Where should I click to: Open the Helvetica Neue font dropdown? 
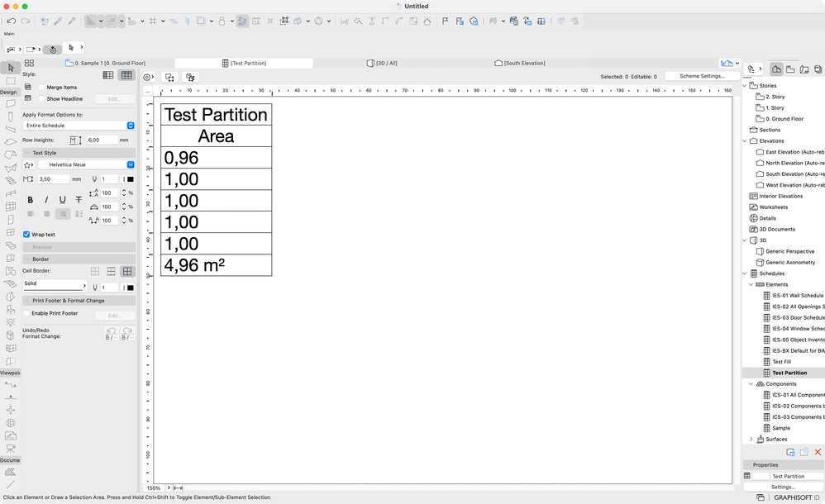pos(86,164)
